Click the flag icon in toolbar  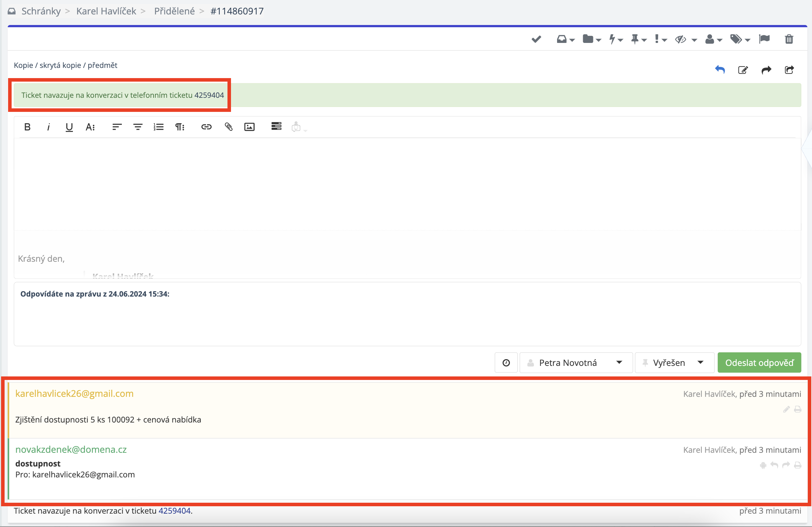764,39
